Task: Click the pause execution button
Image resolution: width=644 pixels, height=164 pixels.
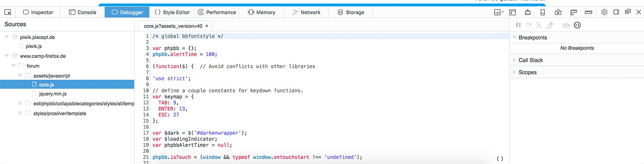Action: pyautogui.click(x=518, y=26)
